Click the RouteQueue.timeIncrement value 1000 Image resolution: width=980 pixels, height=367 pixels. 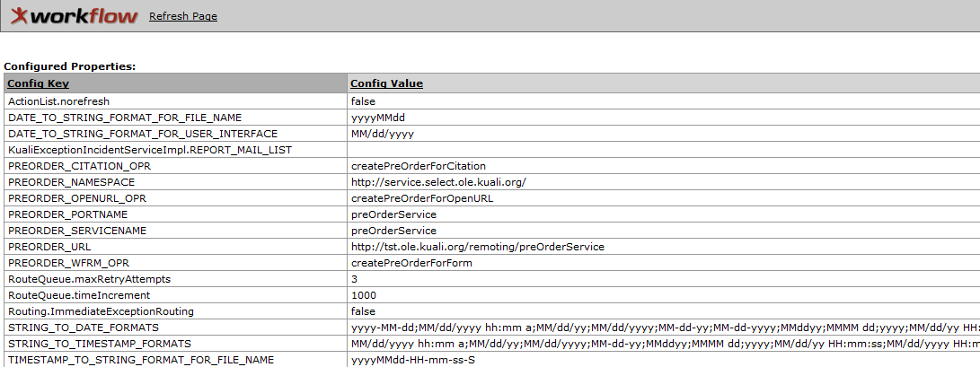click(x=364, y=295)
